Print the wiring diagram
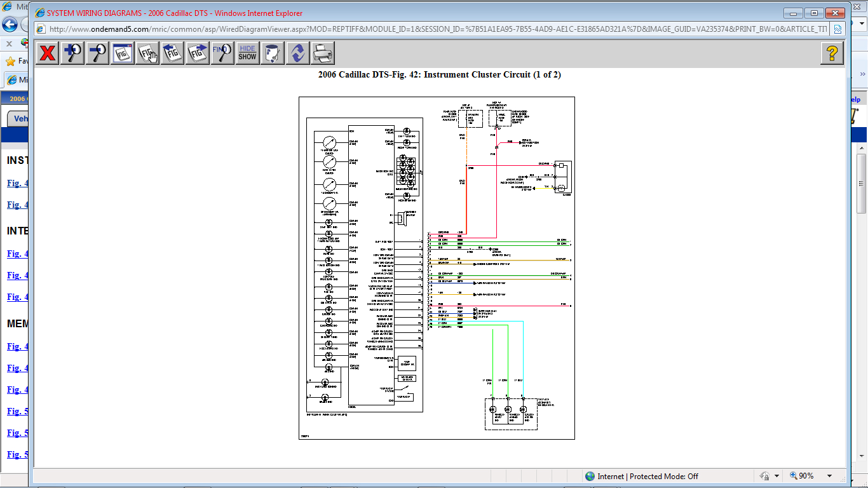The height and width of the screenshot is (488, 868). (323, 53)
